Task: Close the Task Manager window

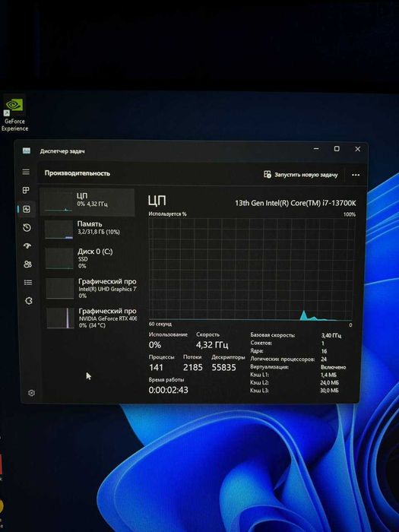Action: tap(358, 149)
